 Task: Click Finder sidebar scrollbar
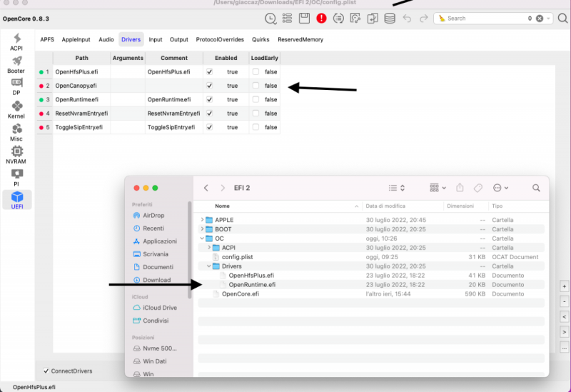point(189,250)
